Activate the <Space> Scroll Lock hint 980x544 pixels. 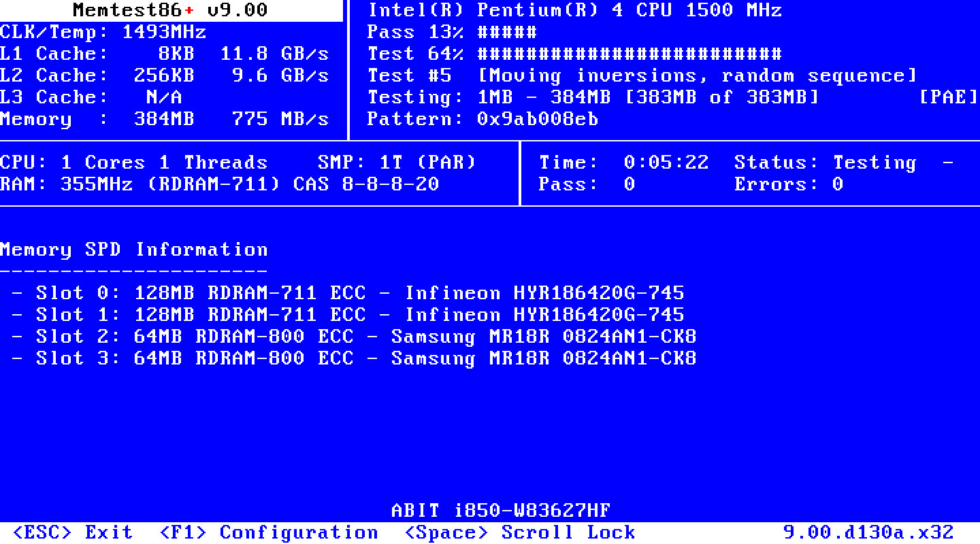coord(520,532)
